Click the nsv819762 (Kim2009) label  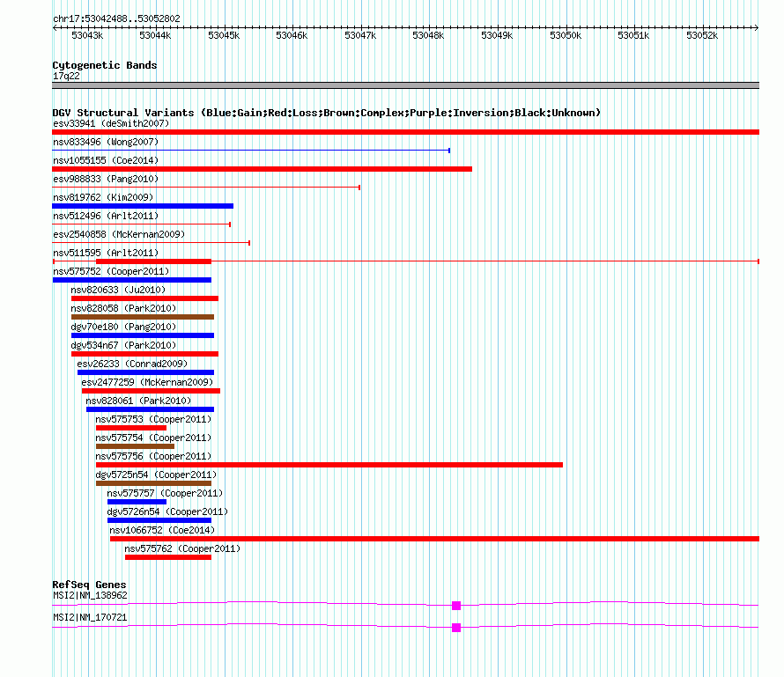click(103, 197)
